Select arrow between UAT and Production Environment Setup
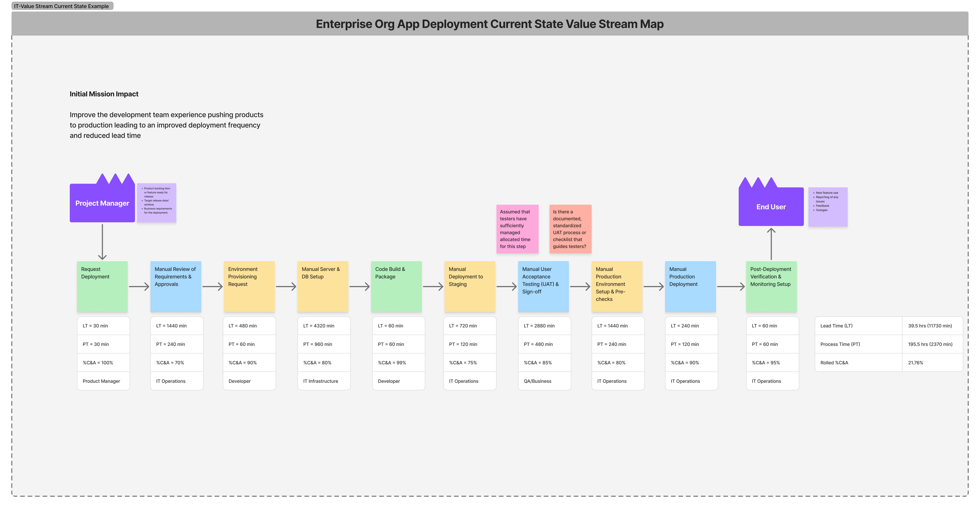The width and height of the screenshot is (980, 508). (580, 287)
